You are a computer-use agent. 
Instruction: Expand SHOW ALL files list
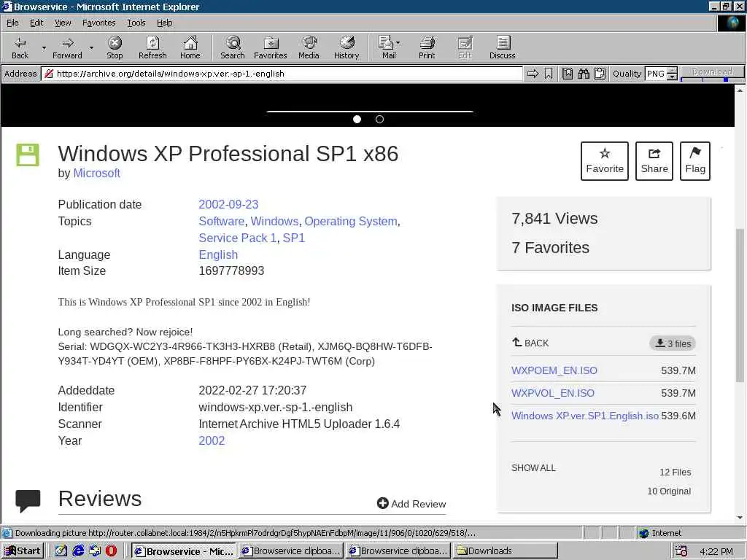point(533,467)
